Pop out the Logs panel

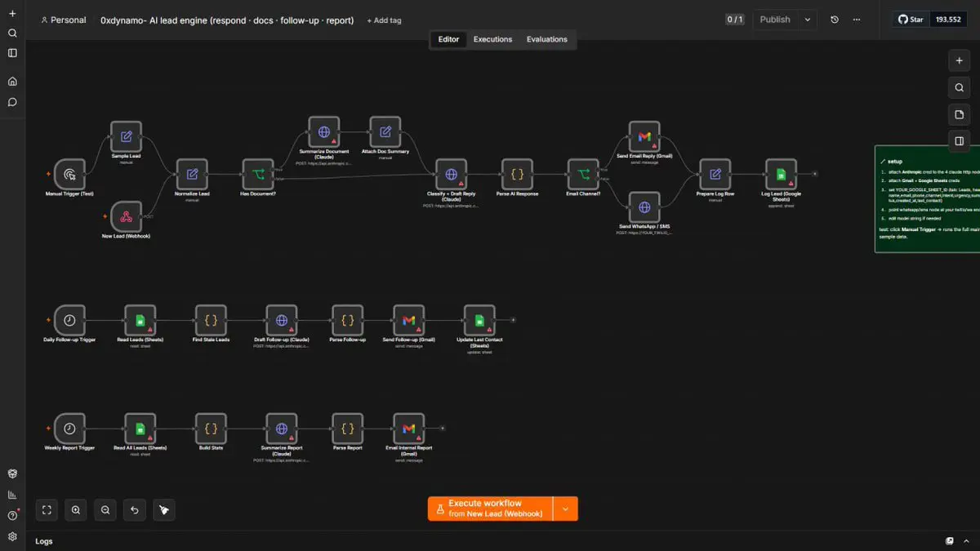click(x=950, y=541)
